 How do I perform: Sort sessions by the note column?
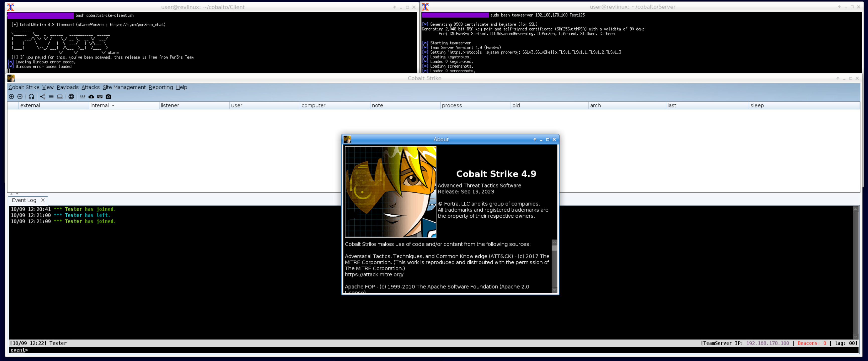click(405, 105)
